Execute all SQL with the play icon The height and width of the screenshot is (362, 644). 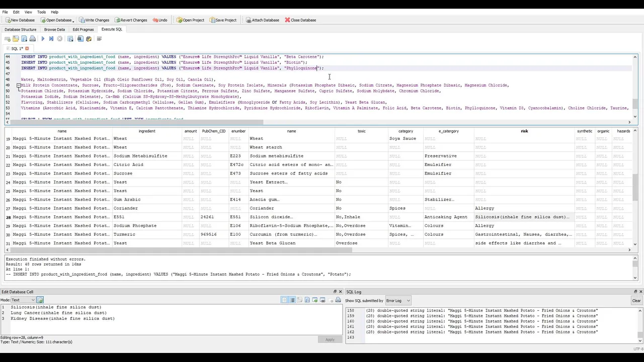click(x=43, y=39)
